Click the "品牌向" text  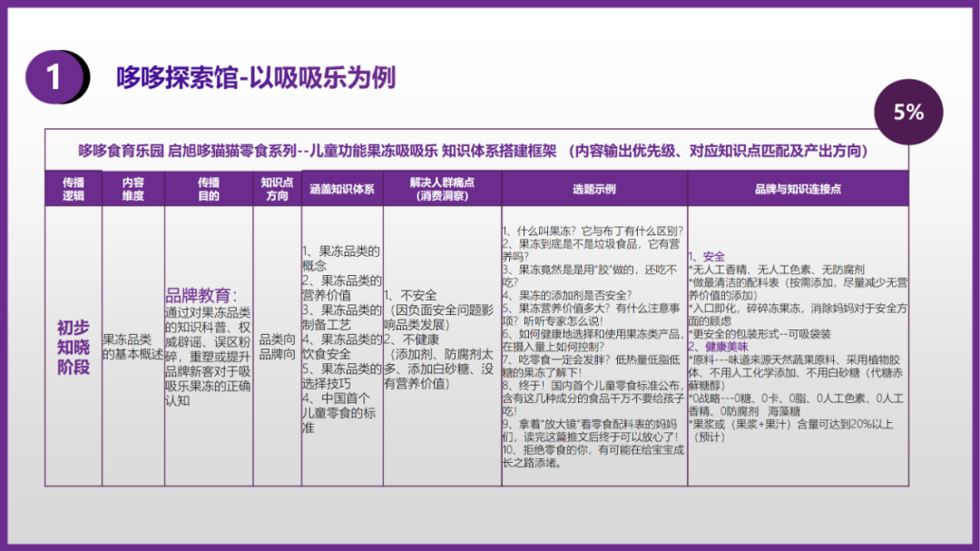point(277,354)
